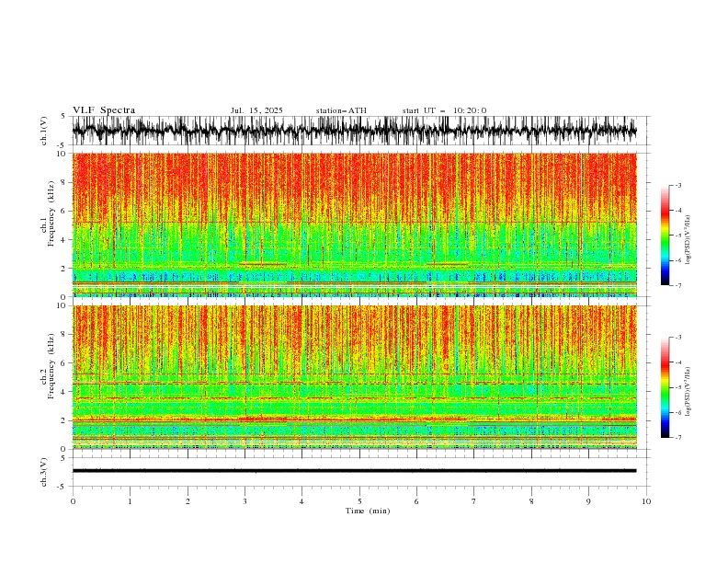Click the "-7" label on the lower color bar

click(677, 437)
